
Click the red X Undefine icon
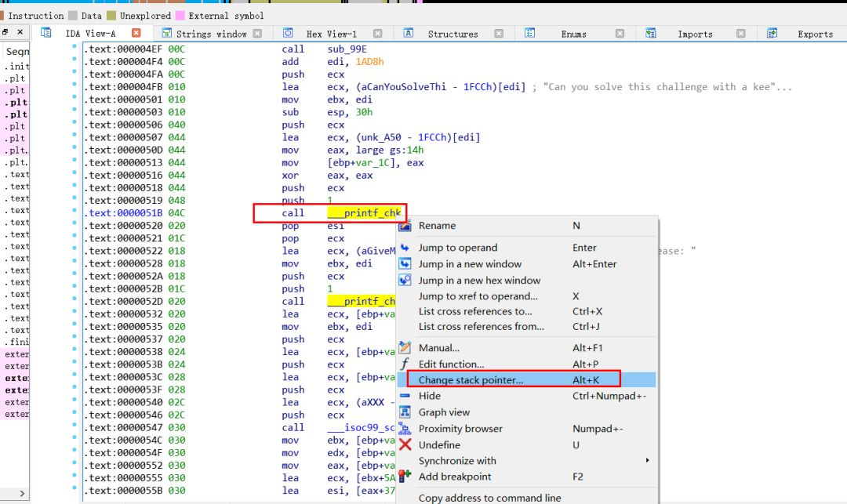[405, 445]
